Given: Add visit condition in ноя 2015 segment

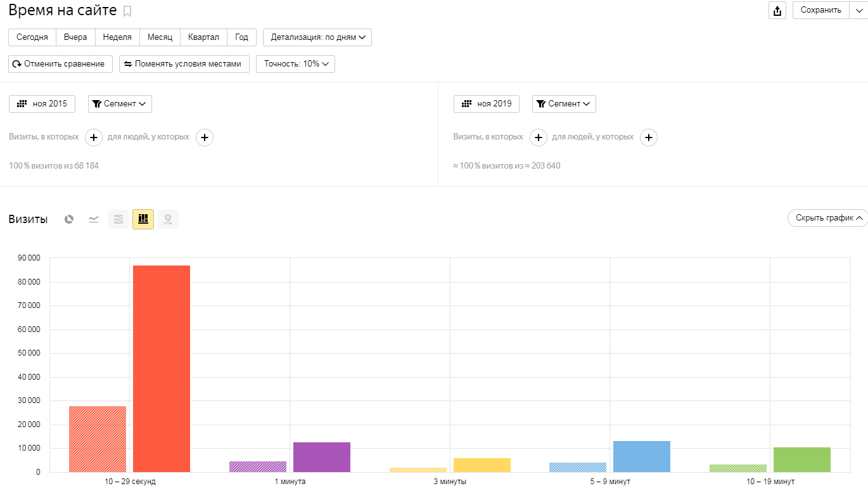Looking at the screenshot, I should pos(94,138).
